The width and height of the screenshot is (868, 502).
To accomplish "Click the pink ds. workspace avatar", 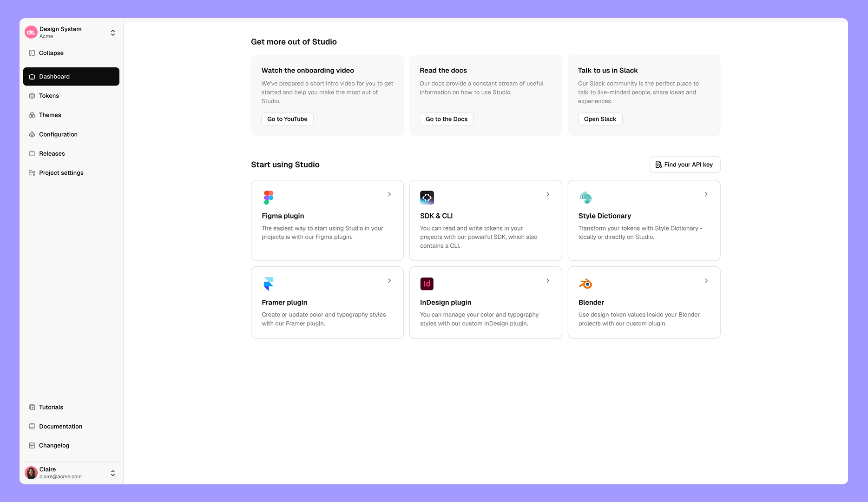I will pyautogui.click(x=31, y=32).
